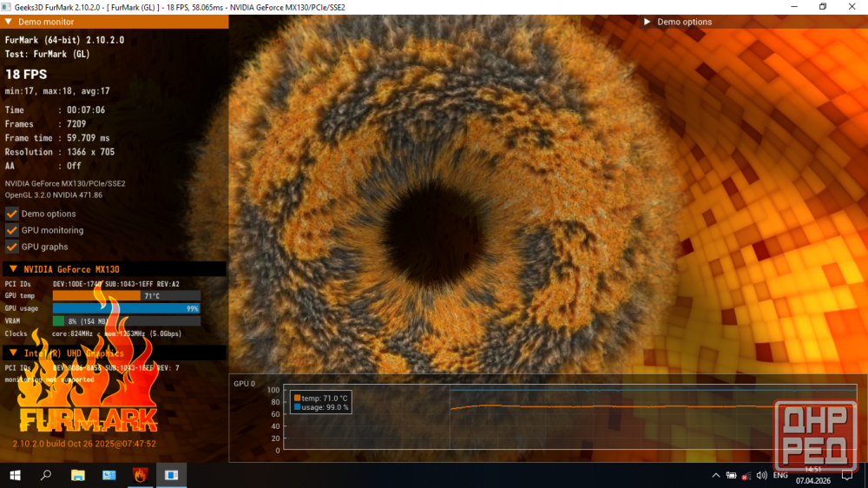
Task: Show hidden system tray icons
Action: (715, 475)
